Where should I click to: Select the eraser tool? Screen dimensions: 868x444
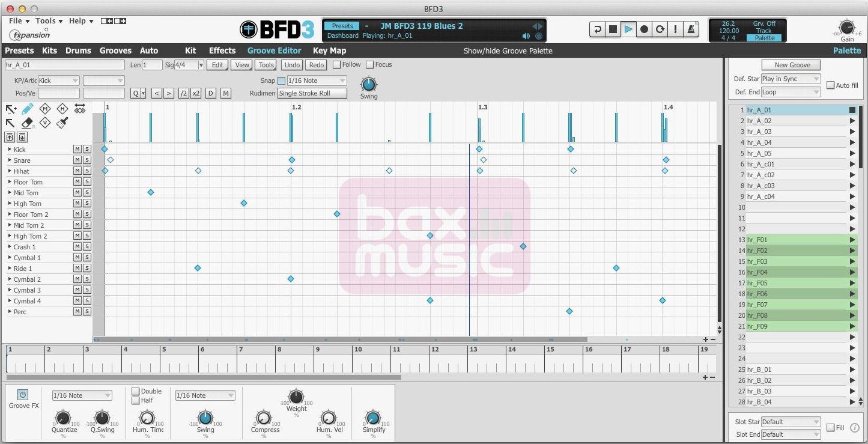tap(27, 123)
